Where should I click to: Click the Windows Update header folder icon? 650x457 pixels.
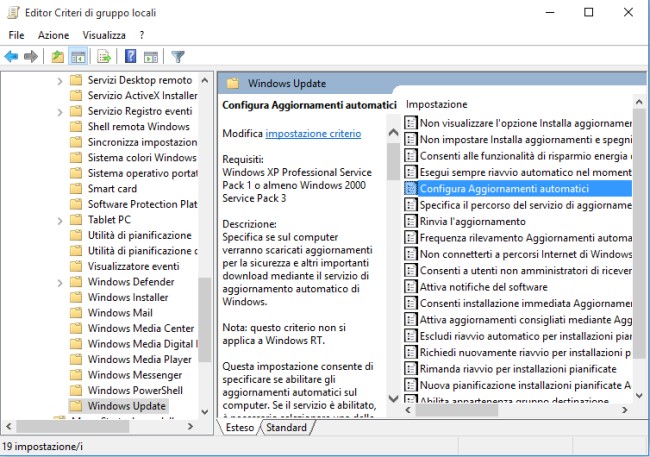point(233,83)
